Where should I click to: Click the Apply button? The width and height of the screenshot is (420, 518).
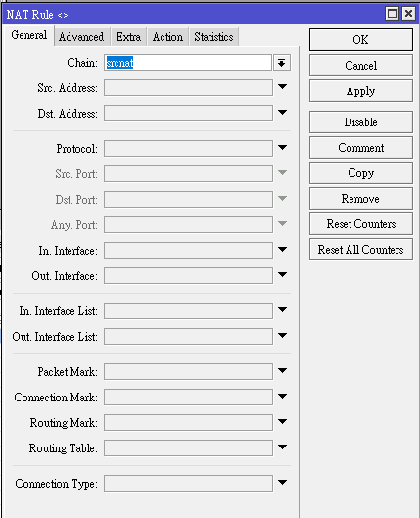[361, 91]
